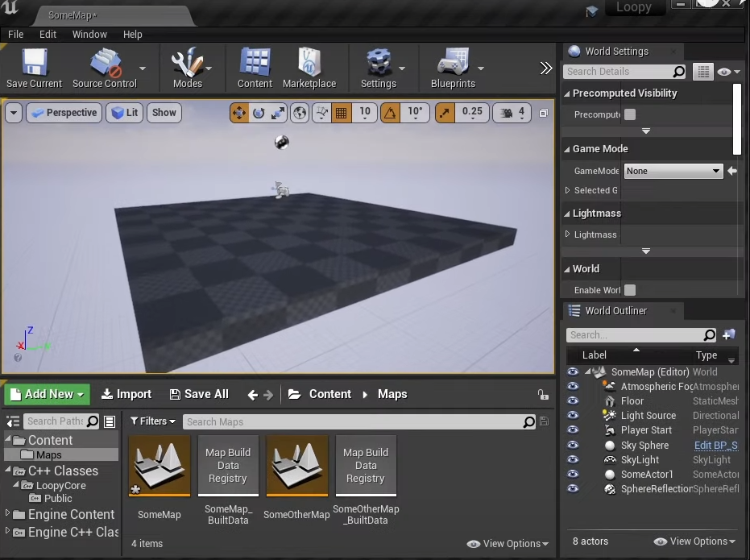Click the camera speed icon
The width and height of the screenshot is (750, 560).
pos(505,113)
